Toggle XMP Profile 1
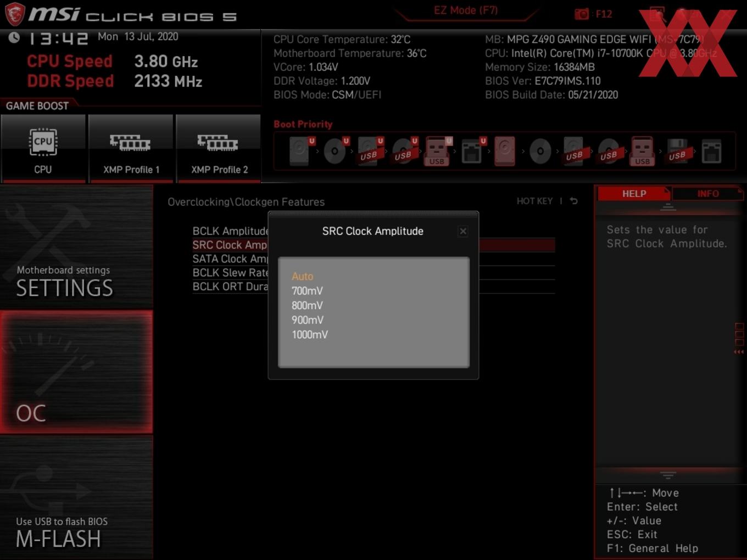Viewport: 747px width, 560px height. (x=131, y=148)
